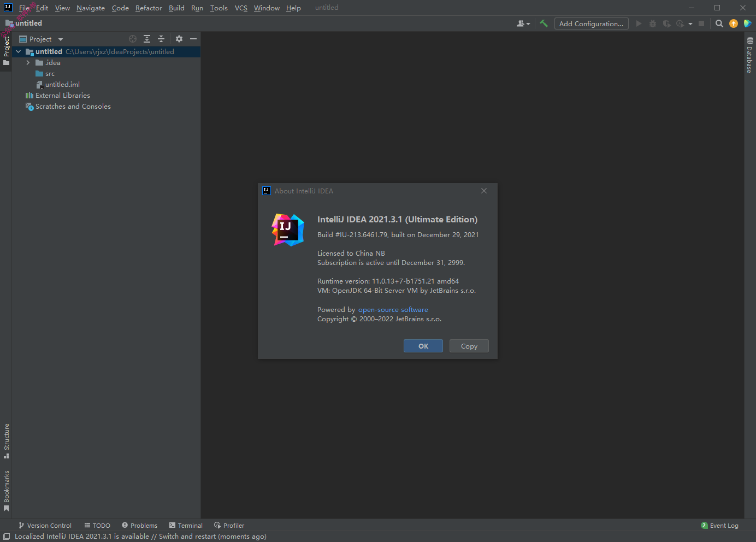Open the Run menu
This screenshot has height=542, width=756.
tap(197, 8)
